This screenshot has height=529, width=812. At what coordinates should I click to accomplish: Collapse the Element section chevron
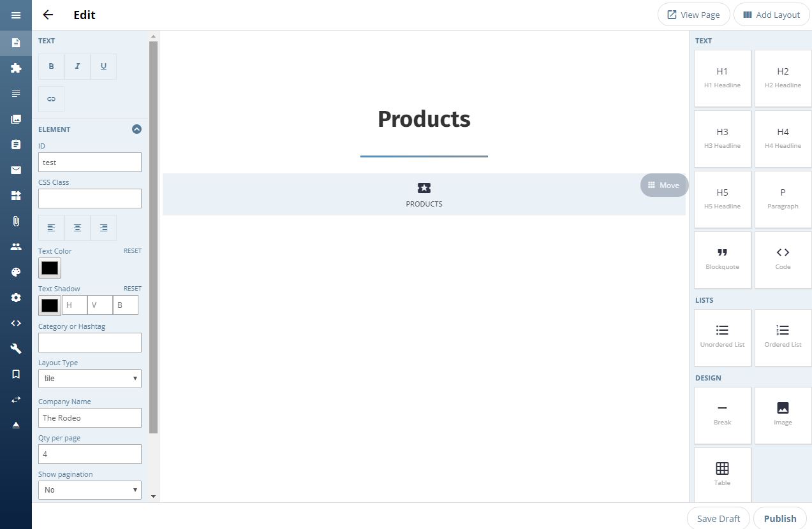(x=137, y=129)
